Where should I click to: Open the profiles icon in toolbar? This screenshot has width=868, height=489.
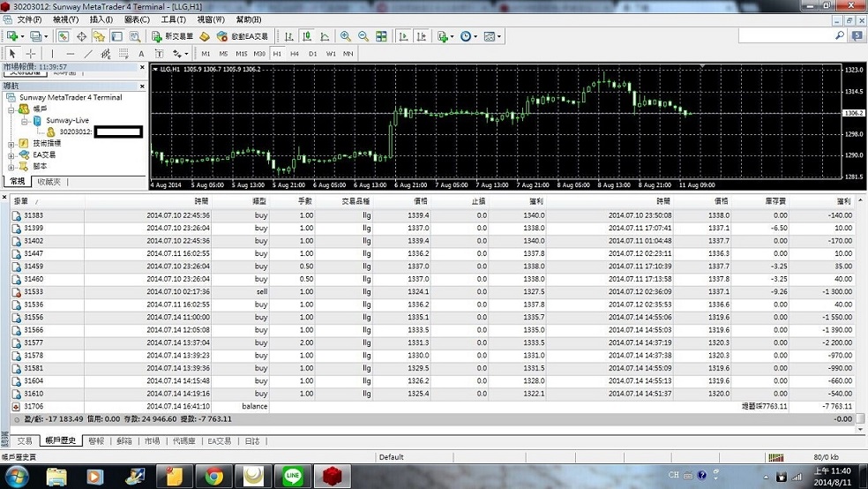[x=35, y=36]
